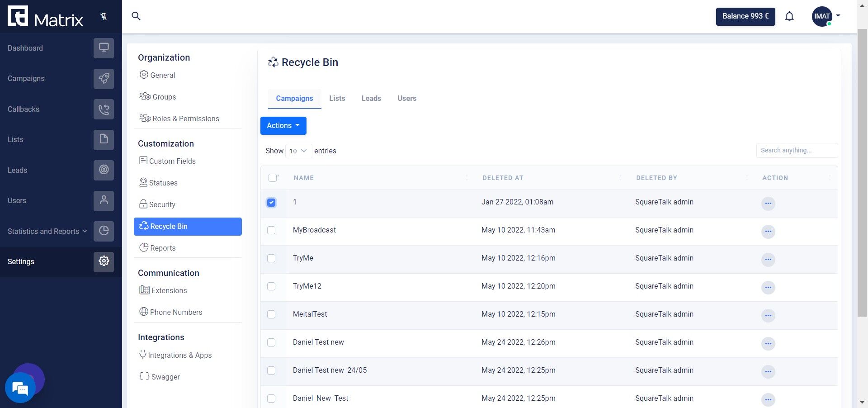Open the Swagger link
868x408 pixels.
165,377
